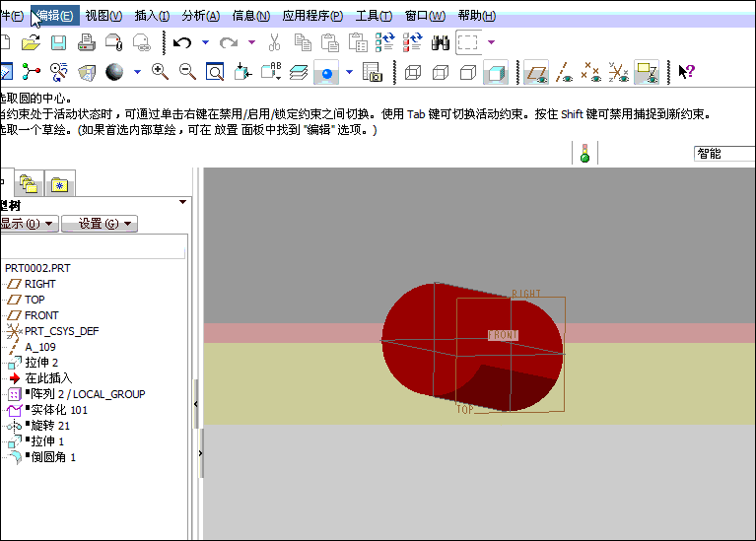The width and height of the screenshot is (756, 541).
Task: Toggle annotation display icon
Action: 647,73
